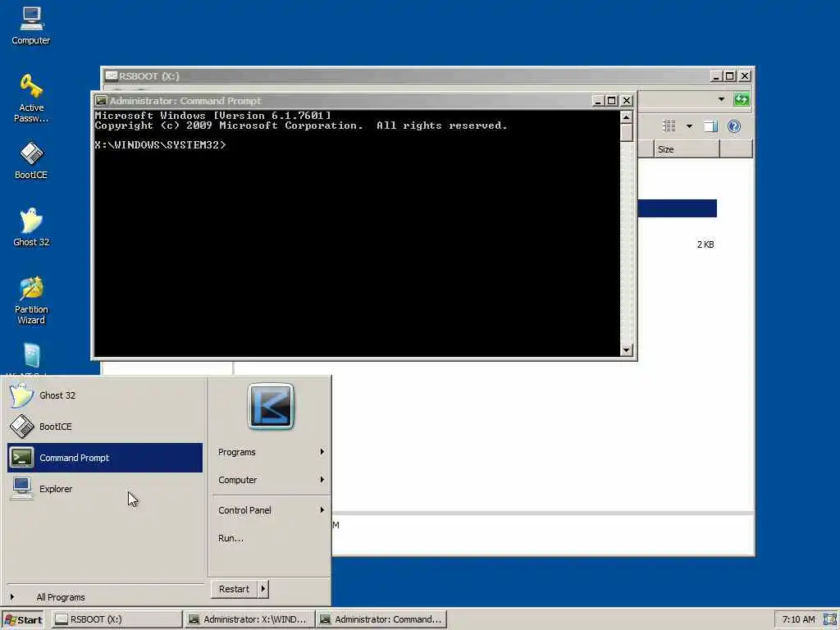Sort by the Size column header

click(x=687, y=149)
